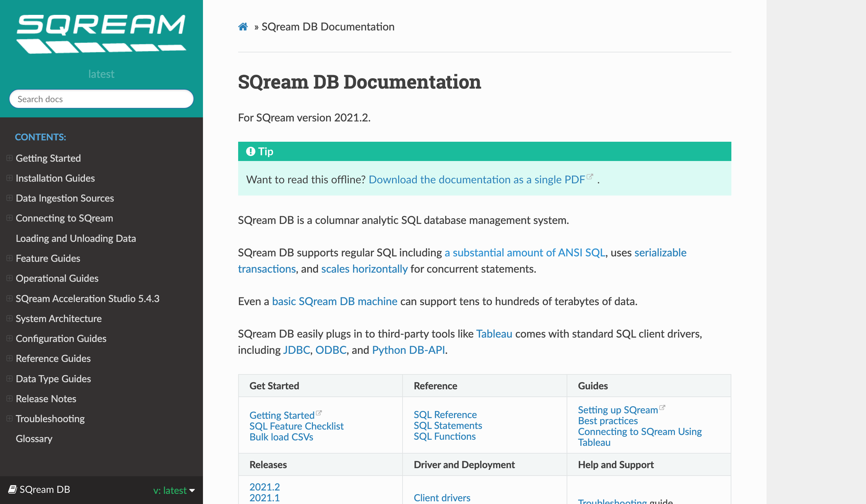Open the Glossary sidebar entry
This screenshot has height=504, width=866.
tap(34, 438)
